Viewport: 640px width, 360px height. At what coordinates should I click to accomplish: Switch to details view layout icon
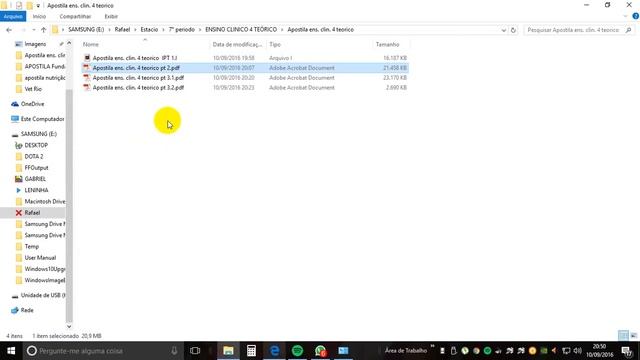click(623, 336)
